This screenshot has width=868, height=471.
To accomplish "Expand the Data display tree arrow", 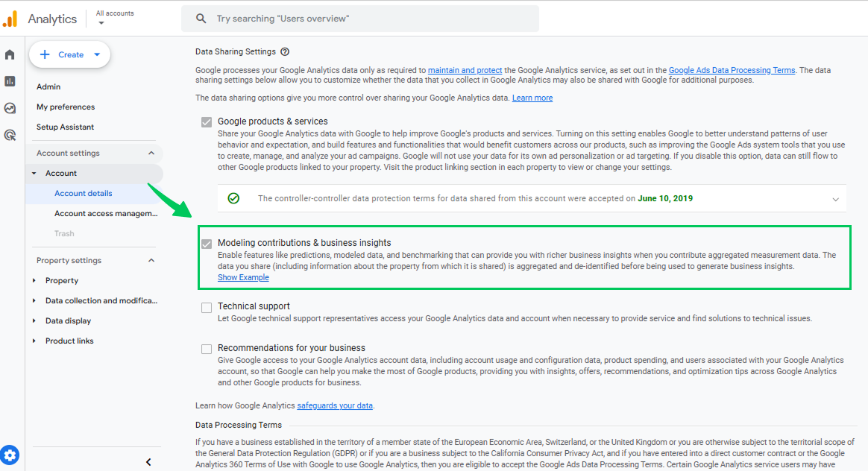I will (34, 320).
